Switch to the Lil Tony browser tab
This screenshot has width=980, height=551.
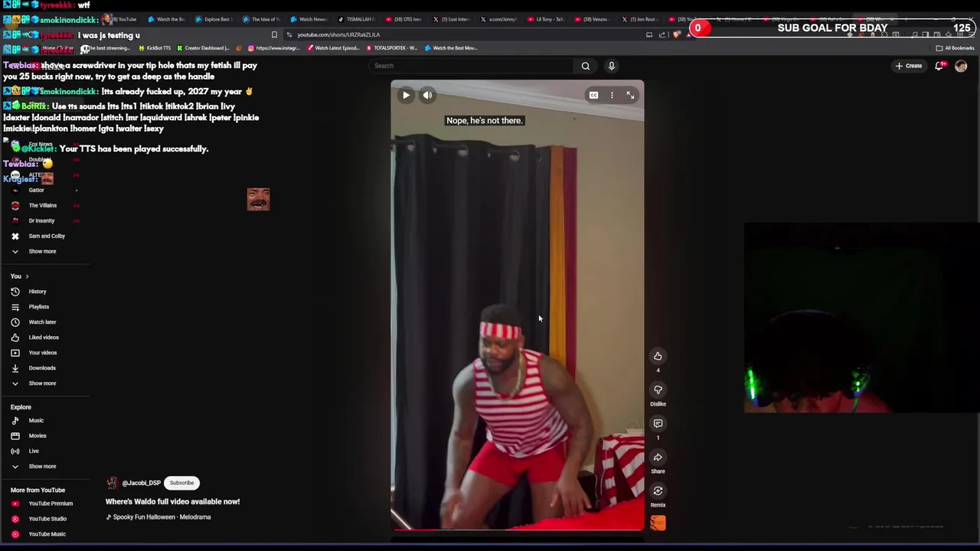(548, 19)
